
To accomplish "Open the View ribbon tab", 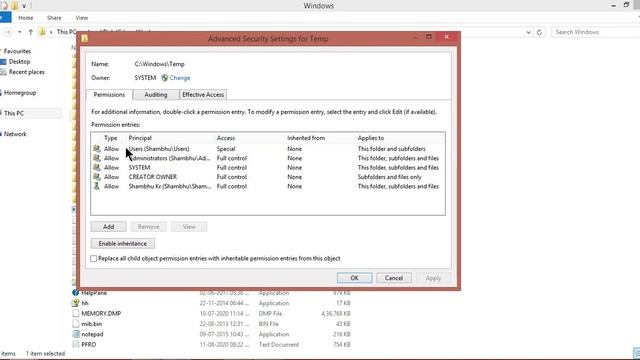I will 82,18.
